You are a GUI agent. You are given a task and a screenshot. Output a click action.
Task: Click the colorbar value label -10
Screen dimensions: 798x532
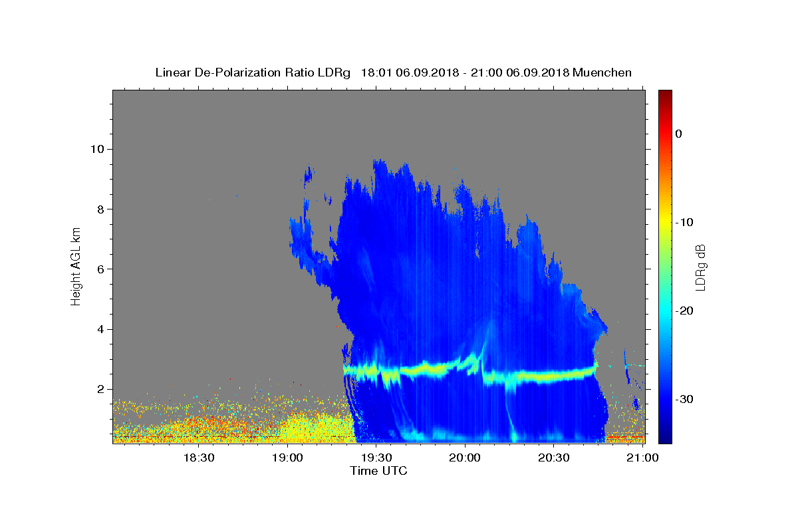684,222
